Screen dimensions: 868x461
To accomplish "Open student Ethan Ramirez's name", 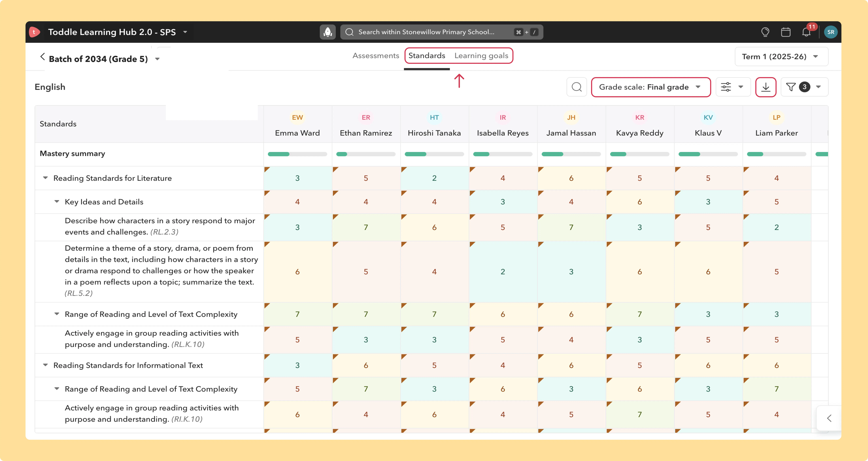I will (x=366, y=133).
